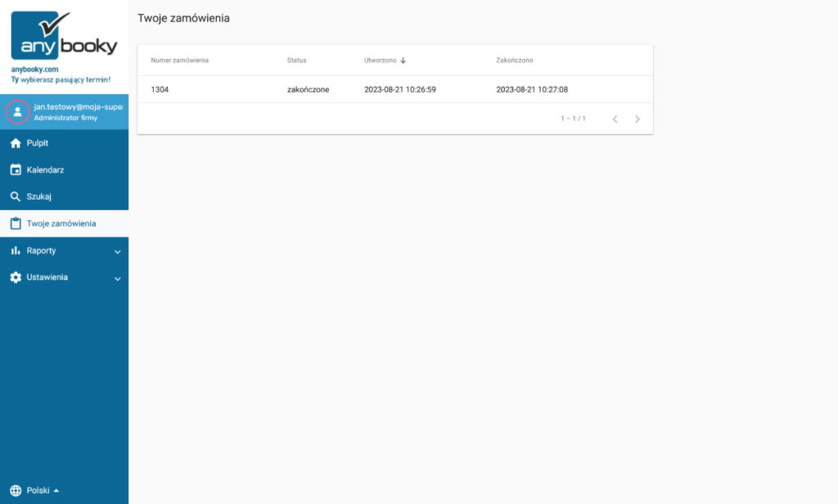Open jan.testowy account profile
Viewport: 838px width, 504px height.
click(64, 112)
